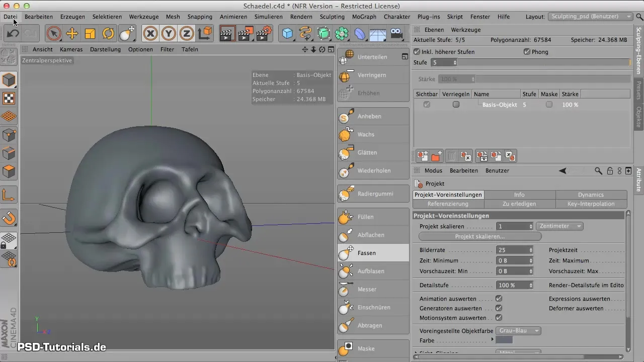The image size is (644, 362).
Task: Open the Layout Sculpting_psd dropdown
Action: [590, 17]
